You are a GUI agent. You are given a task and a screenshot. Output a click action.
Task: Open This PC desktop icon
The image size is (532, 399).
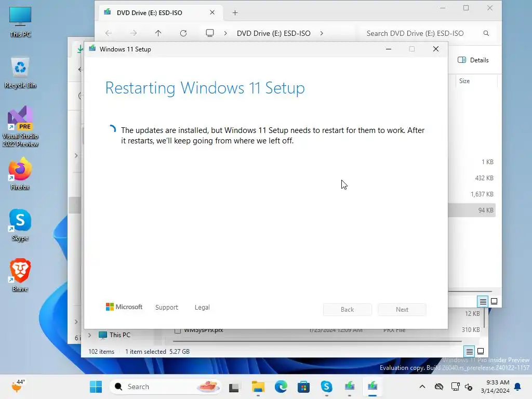20,21
